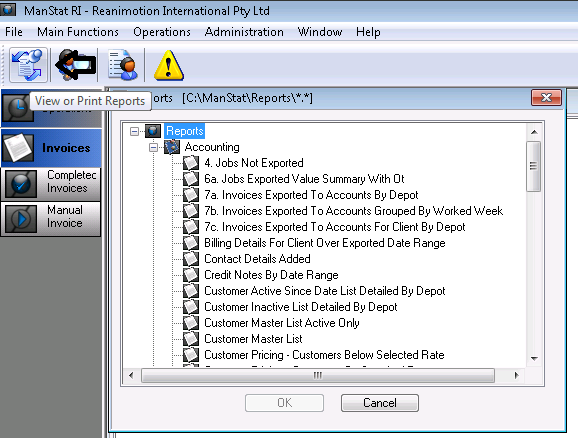This screenshot has height=438, width=578.
Task: Click the black arrow person toolbar icon
Action: tap(76, 65)
